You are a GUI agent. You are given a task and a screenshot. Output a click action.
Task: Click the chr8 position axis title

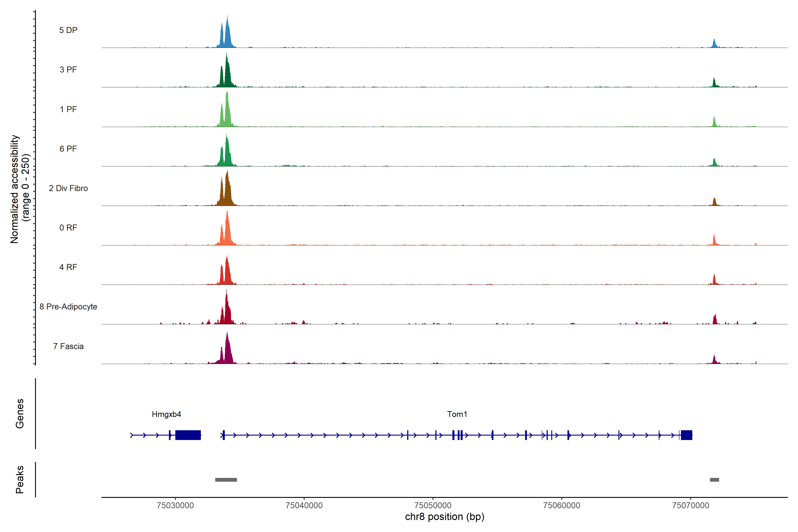444,517
